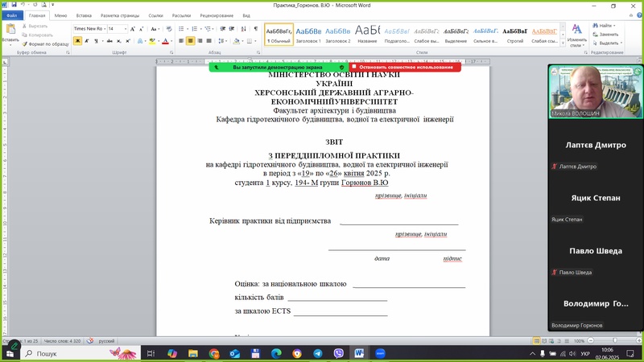Toggle subscript formatting

click(x=118, y=41)
